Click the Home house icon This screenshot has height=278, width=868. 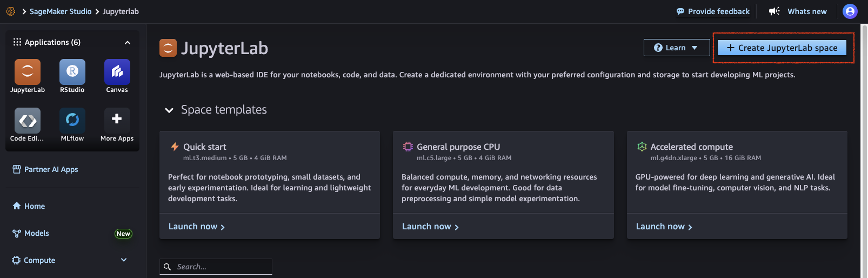click(17, 206)
